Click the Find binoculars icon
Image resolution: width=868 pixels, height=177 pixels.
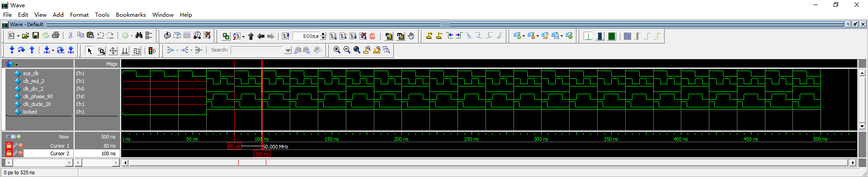tap(139, 35)
